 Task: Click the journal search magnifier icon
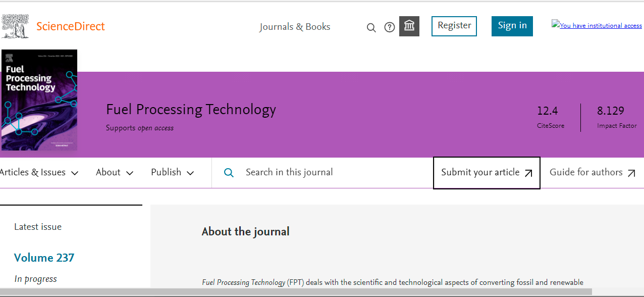pos(229,173)
